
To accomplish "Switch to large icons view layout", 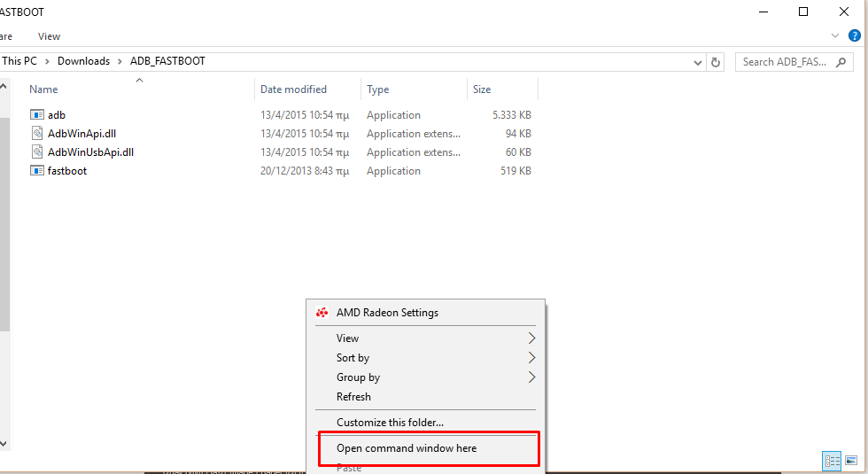I will point(851,461).
